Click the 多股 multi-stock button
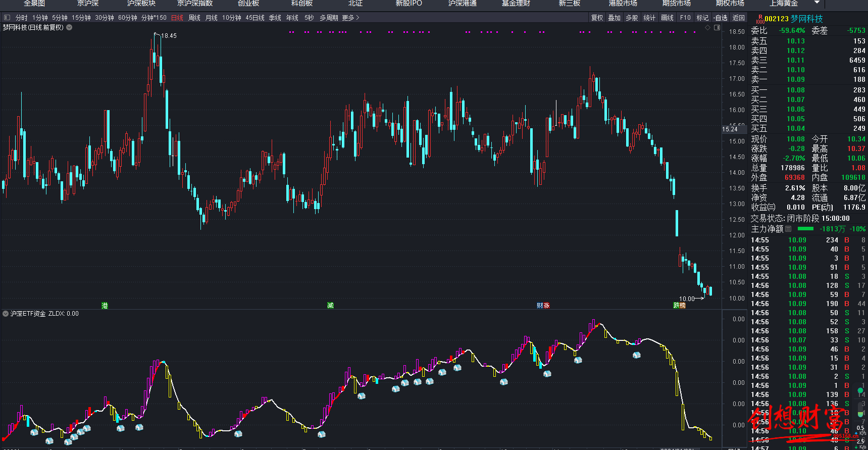Screen dimensions: 868x450 pos(632,18)
